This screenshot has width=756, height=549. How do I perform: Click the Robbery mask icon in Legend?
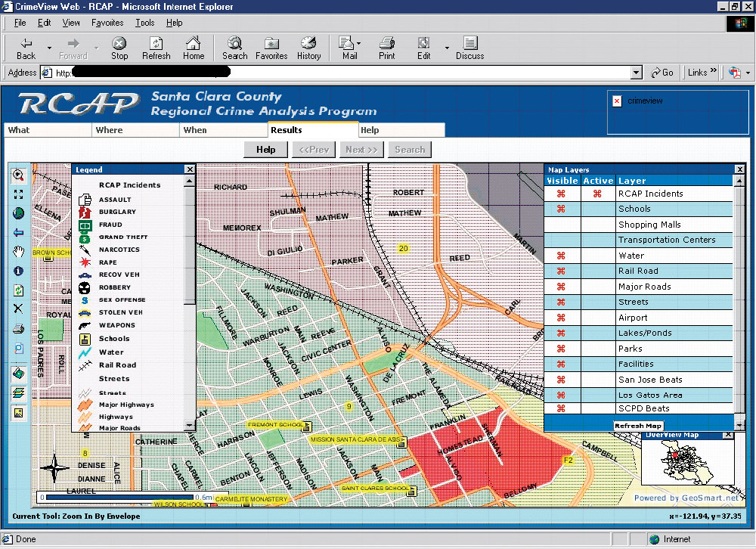click(x=85, y=287)
